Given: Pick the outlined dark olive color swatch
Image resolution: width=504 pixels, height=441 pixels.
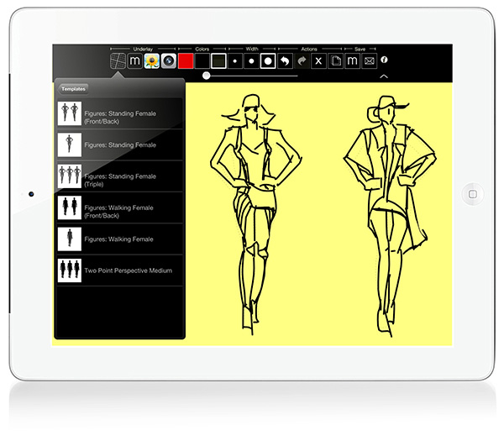Looking at the screenshot, I should point(218,60).
